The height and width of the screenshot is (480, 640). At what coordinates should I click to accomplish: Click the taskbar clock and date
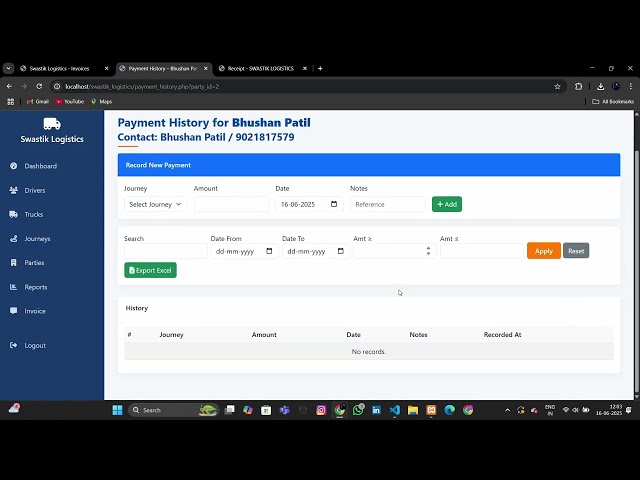coord(609,410)
